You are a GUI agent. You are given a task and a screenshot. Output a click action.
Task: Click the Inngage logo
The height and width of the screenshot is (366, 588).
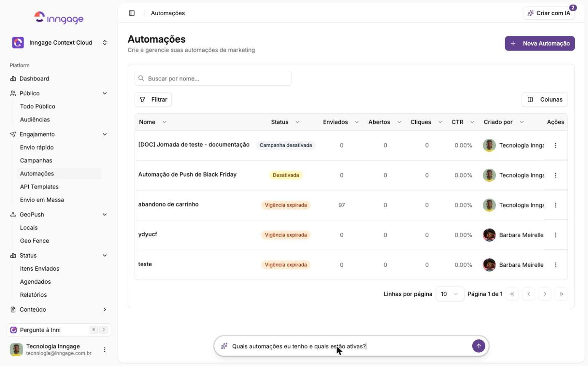click(x=59, y=18)
